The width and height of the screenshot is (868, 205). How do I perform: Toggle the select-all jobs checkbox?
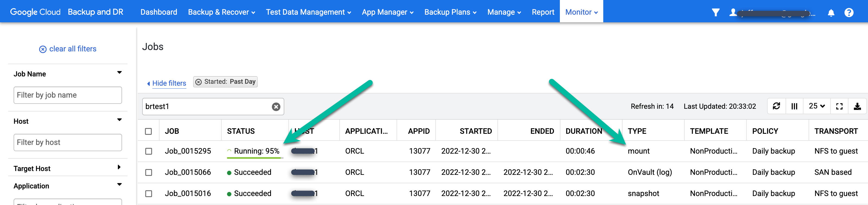[x=149, y=131]
